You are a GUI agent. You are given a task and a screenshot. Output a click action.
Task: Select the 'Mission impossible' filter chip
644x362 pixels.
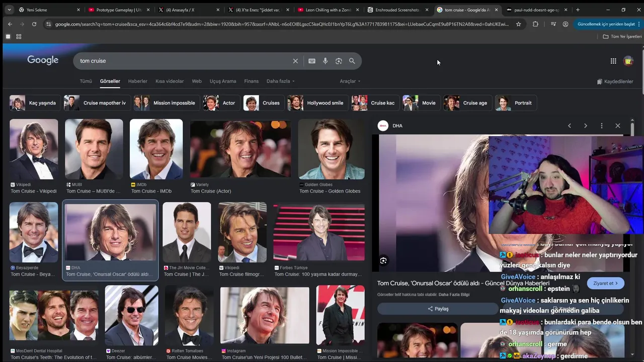[x=167, y=103]
